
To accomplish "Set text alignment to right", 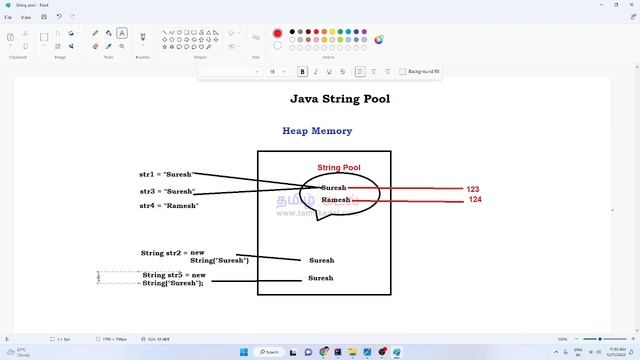I will [x=387, y=71].
